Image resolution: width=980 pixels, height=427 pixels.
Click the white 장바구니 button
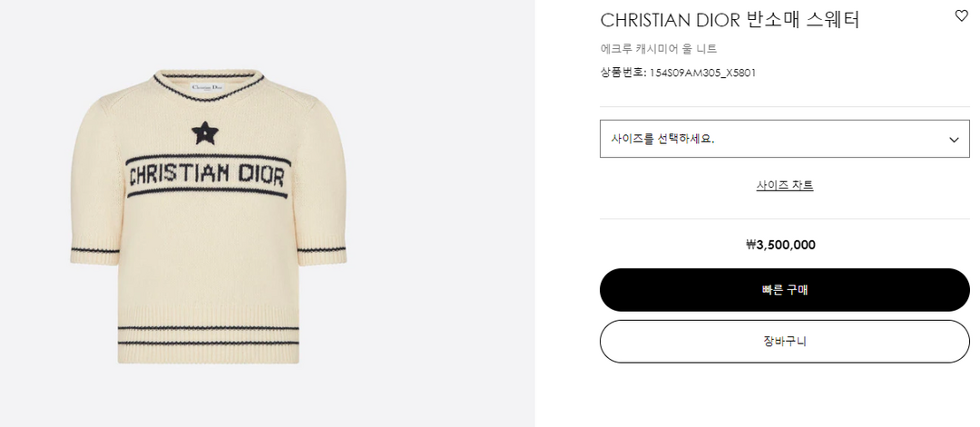(785, 342)
